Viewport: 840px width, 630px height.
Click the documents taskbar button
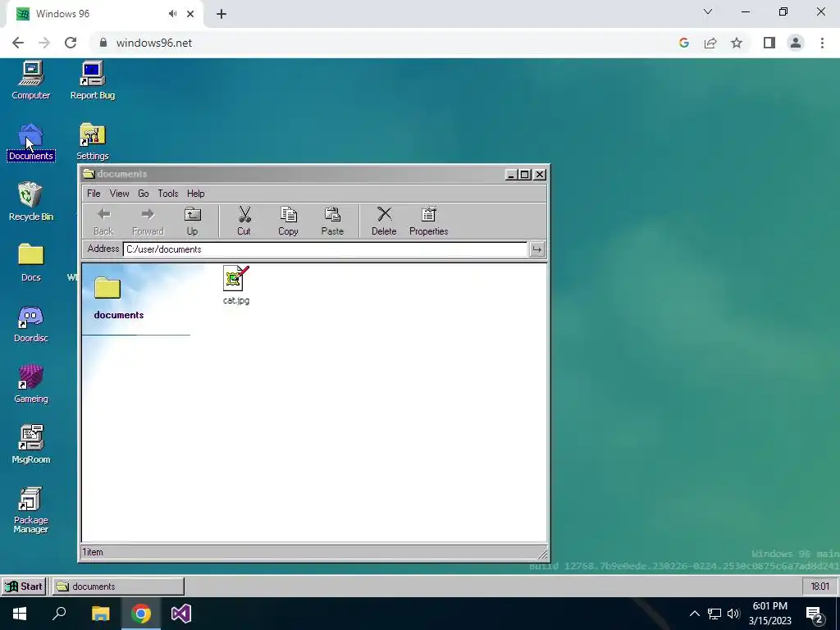(118, 586)
